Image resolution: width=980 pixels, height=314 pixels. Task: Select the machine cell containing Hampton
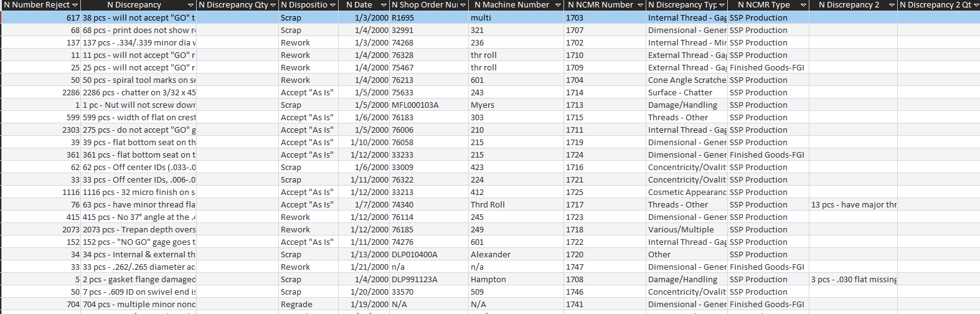click(x=488, y=280)
